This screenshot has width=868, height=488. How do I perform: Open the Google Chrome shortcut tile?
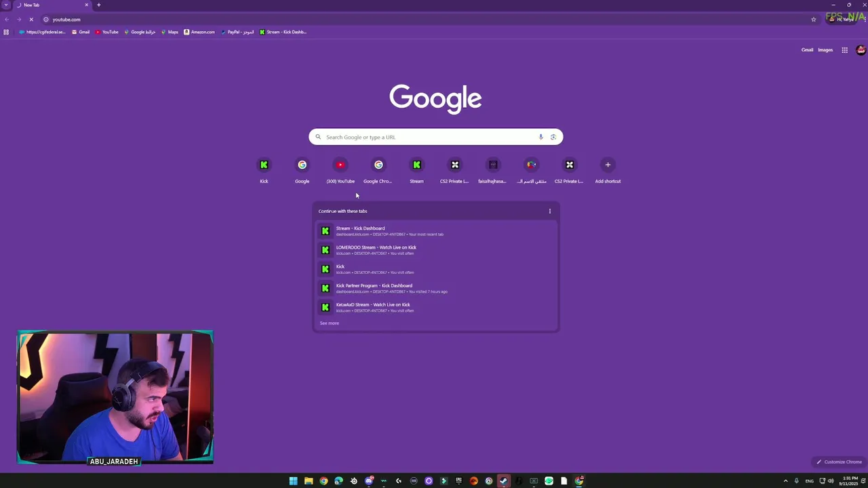pyautogui.click(x=378, y=170)
